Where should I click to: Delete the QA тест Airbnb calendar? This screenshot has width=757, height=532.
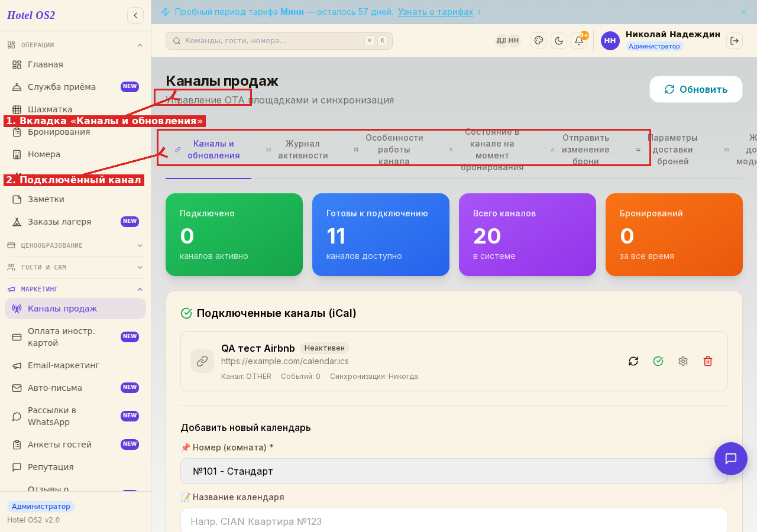pyautogui.click(x=708, y=361)
